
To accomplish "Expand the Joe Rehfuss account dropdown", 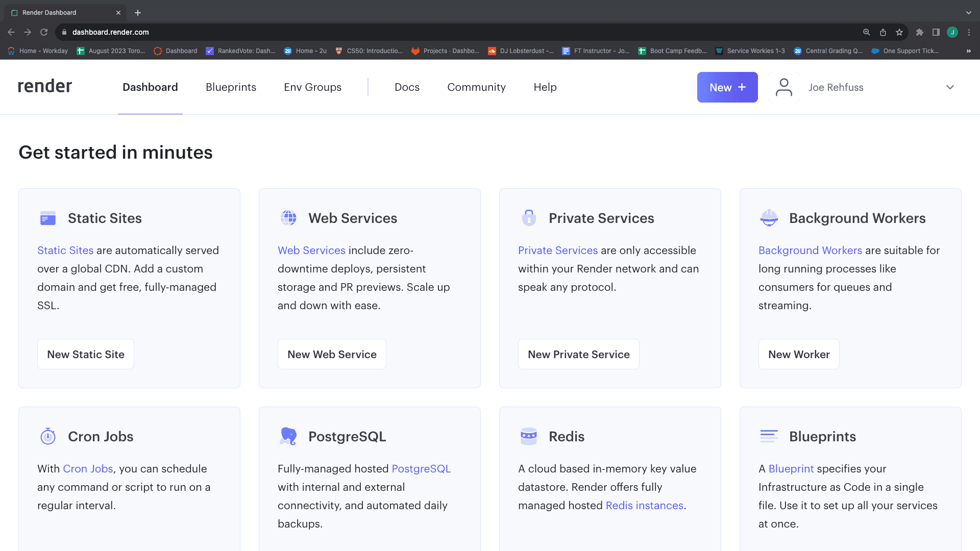I will click(950, 87).
